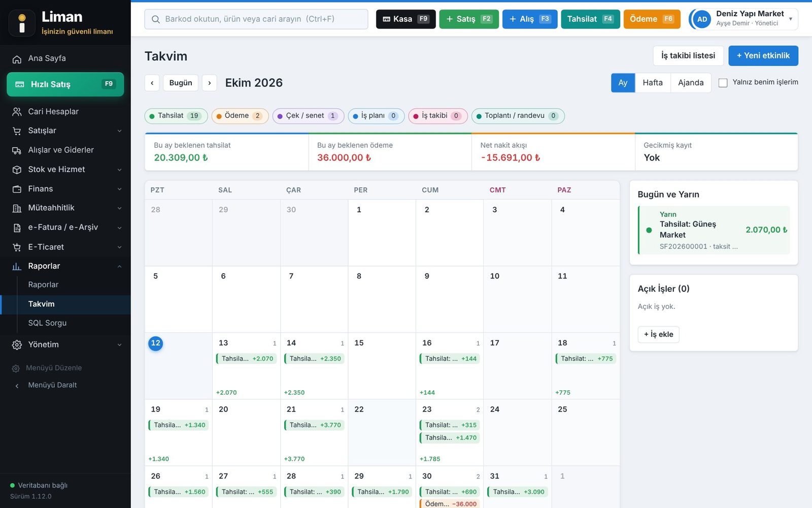Click the Bugün button
The image size is (812, 508).
point(181,83)
